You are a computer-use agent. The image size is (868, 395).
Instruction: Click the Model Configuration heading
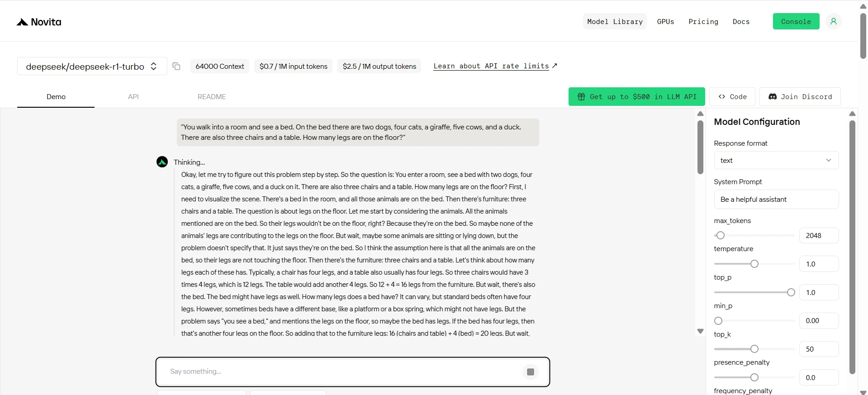pyautogui.click(x=757, y=122)
